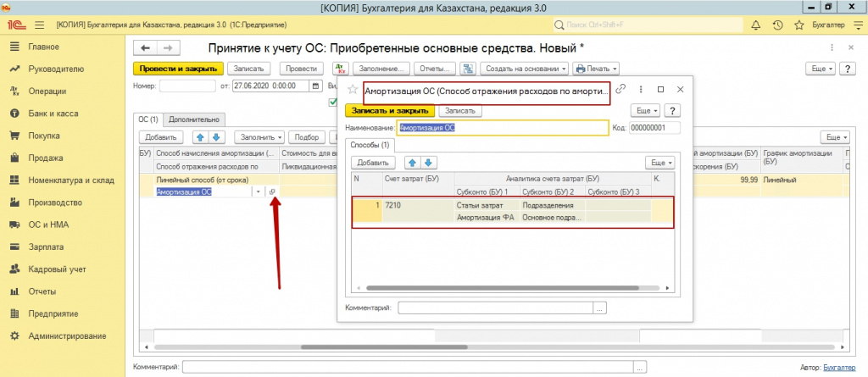Open the Производство section
868x377 pixels.
pyautogui.click(x=55, y=202)
